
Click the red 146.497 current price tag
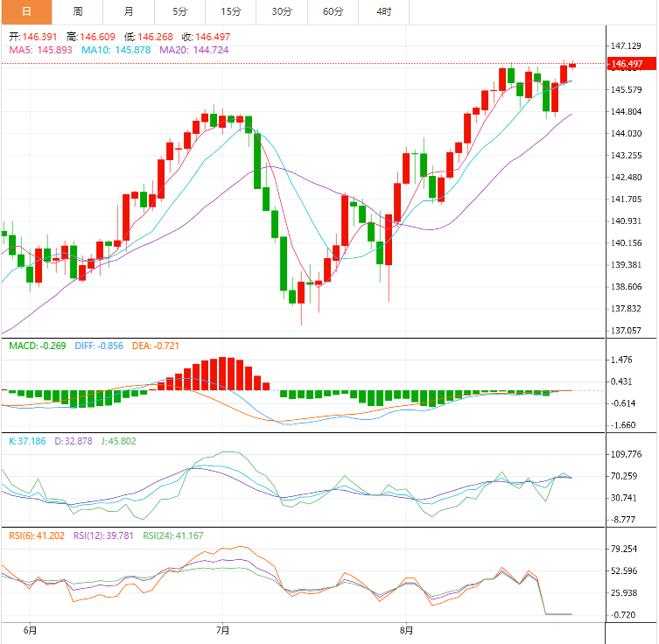pyautogui.click(x=627, y=64)
